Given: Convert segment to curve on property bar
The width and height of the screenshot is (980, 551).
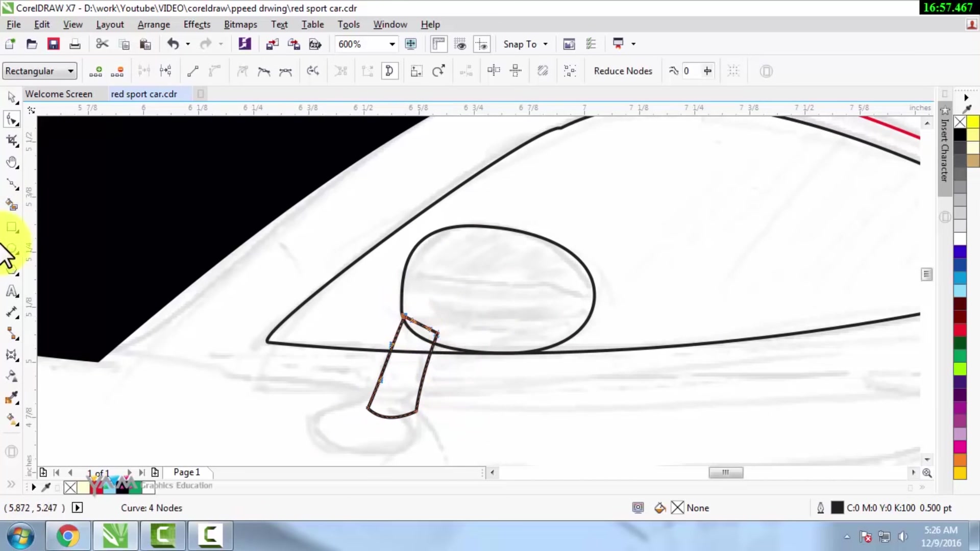Looking at the screenshot, I should [x=215, y=70].
